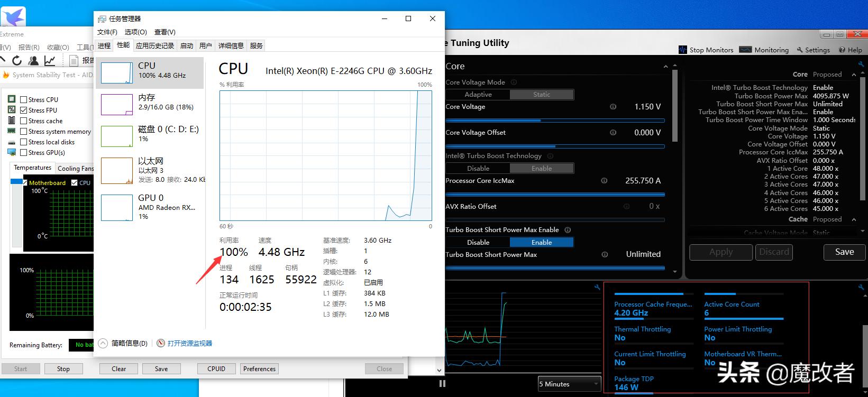Viewport: 868px width, 397px height.
Task: Open AIDA64 graph chart toolbar icon
Action: [50, 60]
